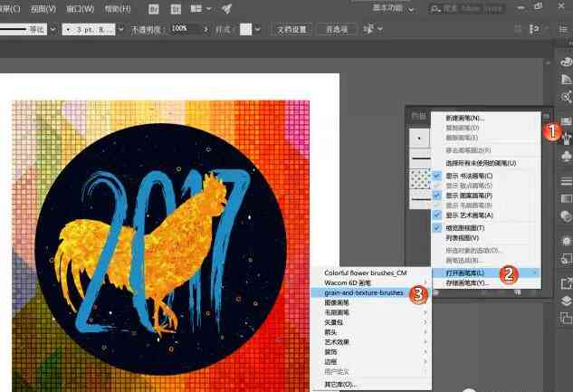Open the 等比 stroke profile dropdown
The image size is (573, 392).
click(x=53, y=29)
